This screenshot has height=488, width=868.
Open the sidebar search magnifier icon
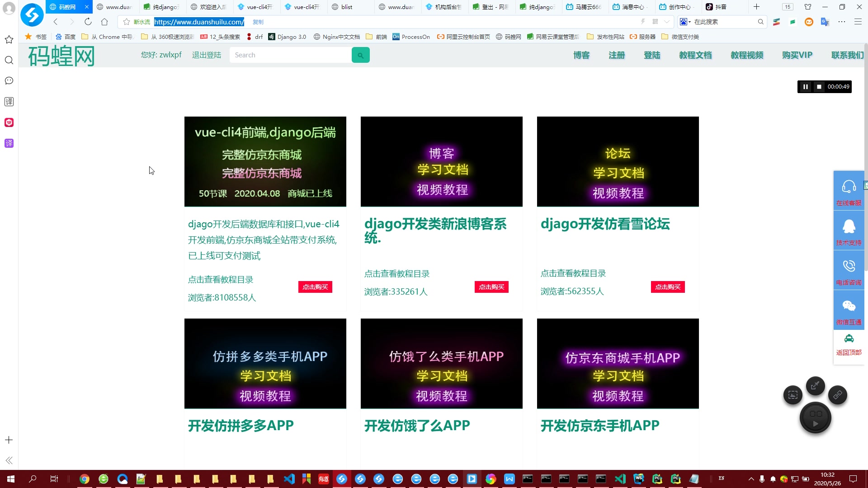click(9, 61)
